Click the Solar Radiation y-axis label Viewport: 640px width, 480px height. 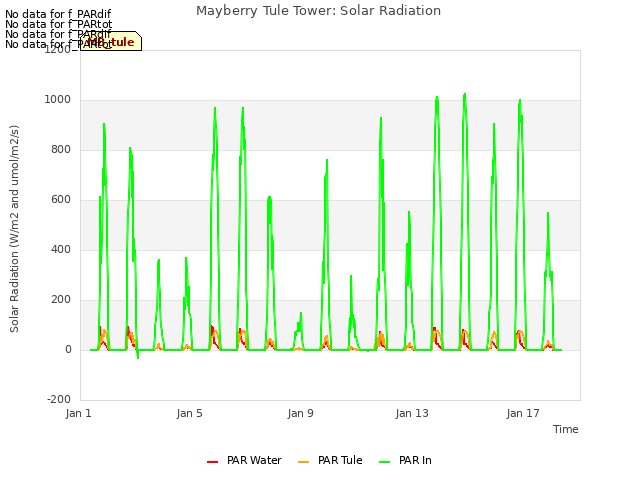(14, 229)
